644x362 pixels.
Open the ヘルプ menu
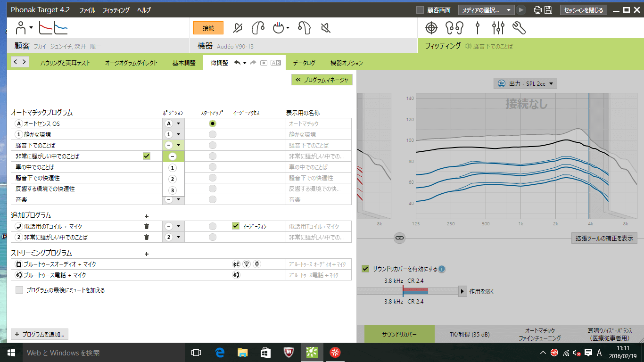(x=144, y=10)
